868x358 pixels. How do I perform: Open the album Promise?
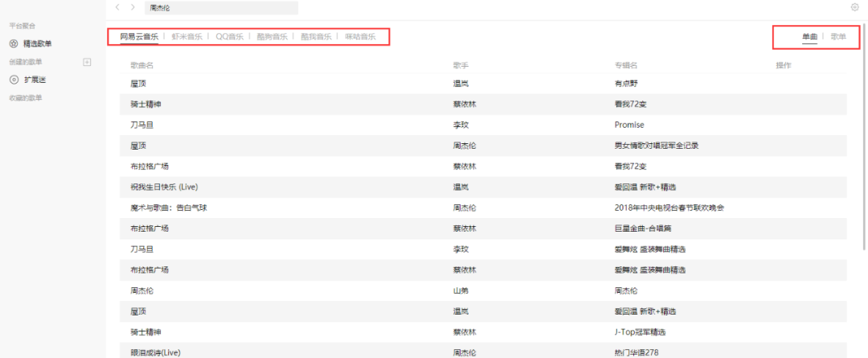(629, 125)
